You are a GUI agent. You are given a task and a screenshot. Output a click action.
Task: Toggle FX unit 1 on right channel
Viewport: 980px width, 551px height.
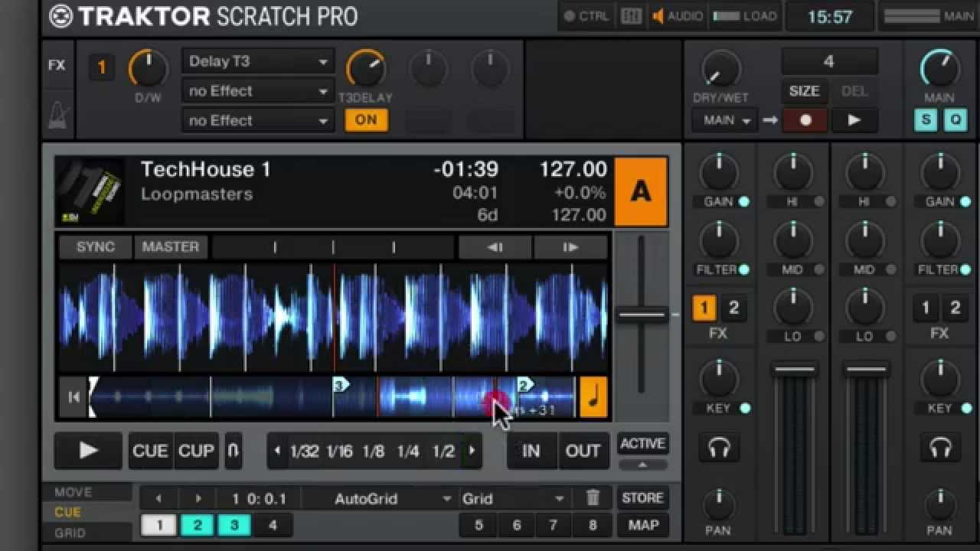[x=925, y=308]
